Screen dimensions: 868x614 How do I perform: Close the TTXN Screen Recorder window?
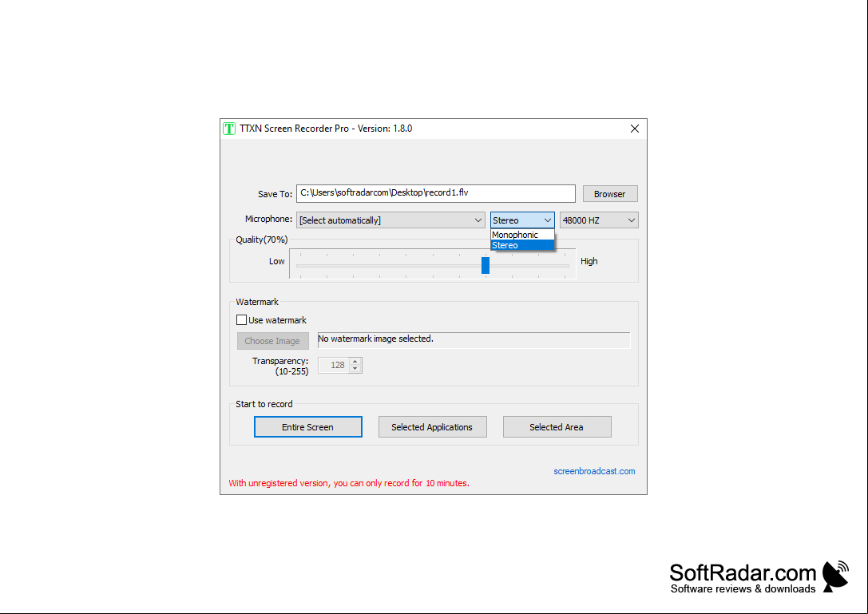(x=634, y=129)
